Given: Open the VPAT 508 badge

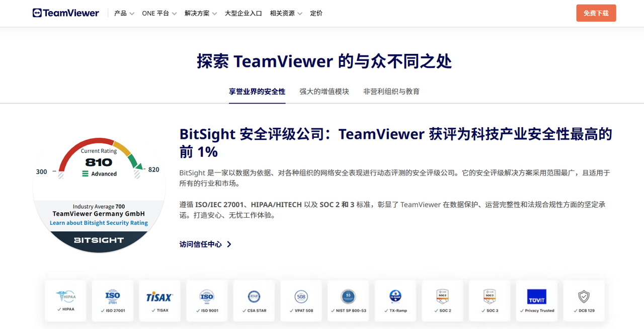Looking at the screenshot, I should point(301,301).
